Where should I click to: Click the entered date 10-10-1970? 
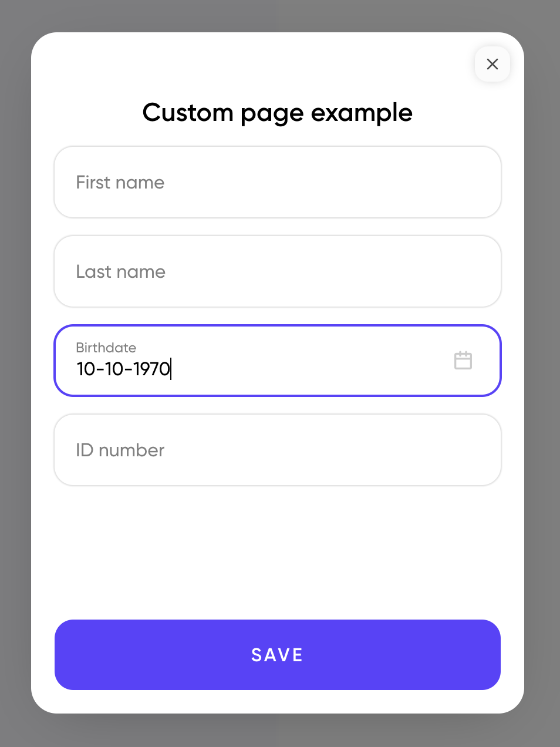(123, 369)
